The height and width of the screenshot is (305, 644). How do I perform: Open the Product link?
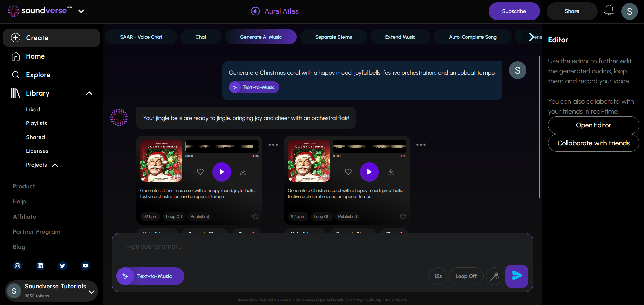pyautogui.click(x=24, y=186)
